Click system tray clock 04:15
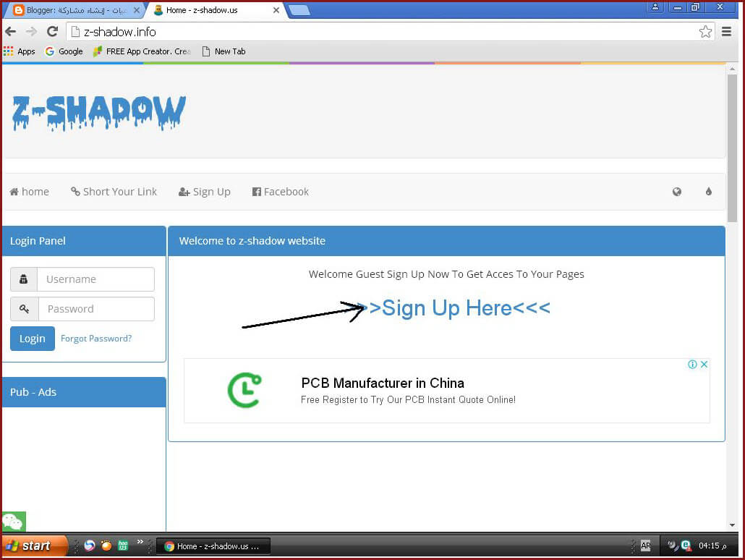Screen dimensions: 745x560 click(712, 546)
